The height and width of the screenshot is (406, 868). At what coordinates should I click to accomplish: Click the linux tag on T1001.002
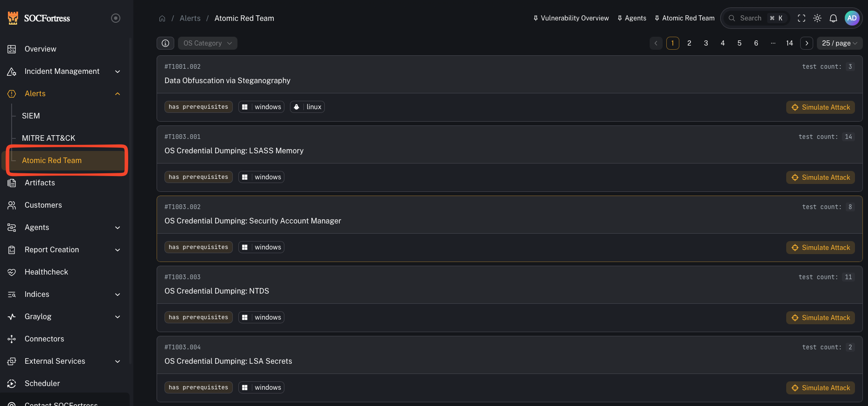[307, 107]
